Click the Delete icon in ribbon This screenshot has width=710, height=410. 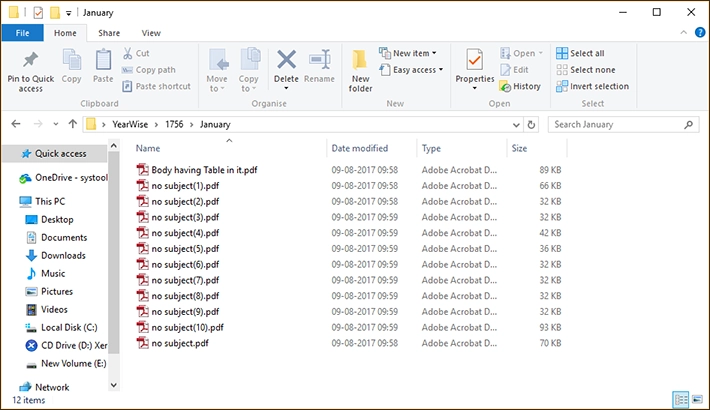(286, 60)
